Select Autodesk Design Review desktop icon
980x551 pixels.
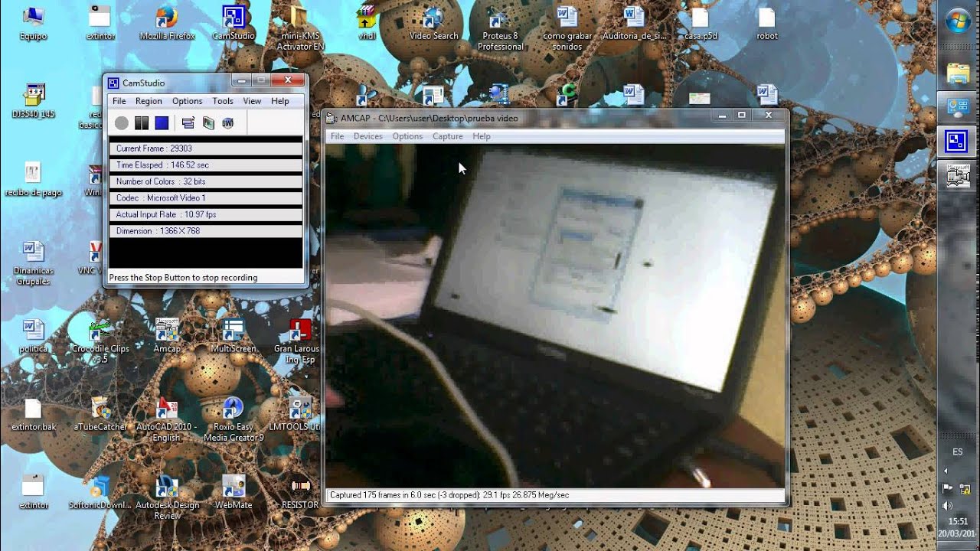(167, 497)
